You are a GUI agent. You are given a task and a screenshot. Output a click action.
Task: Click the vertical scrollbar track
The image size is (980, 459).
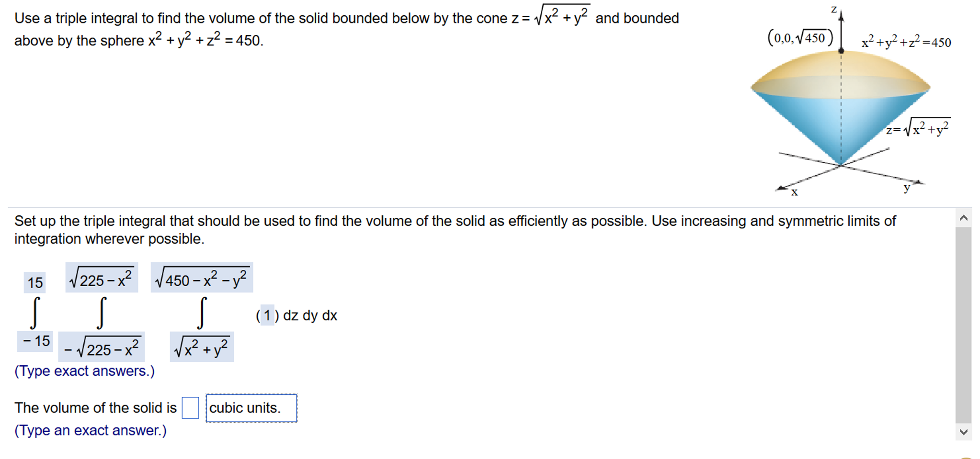[x=964, y=325]
